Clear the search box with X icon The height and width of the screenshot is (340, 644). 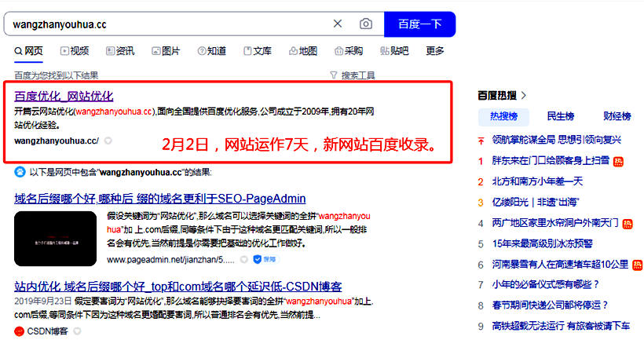(337, 24)
